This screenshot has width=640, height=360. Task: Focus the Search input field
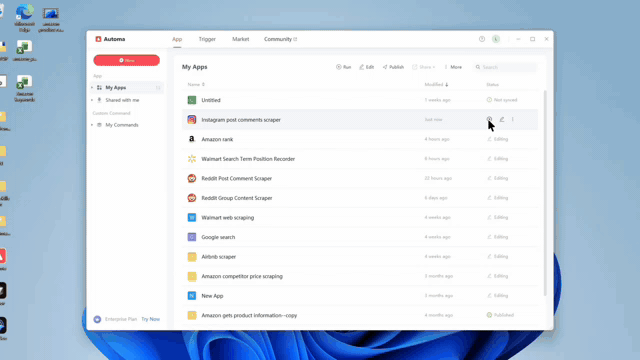coord(505,67)
